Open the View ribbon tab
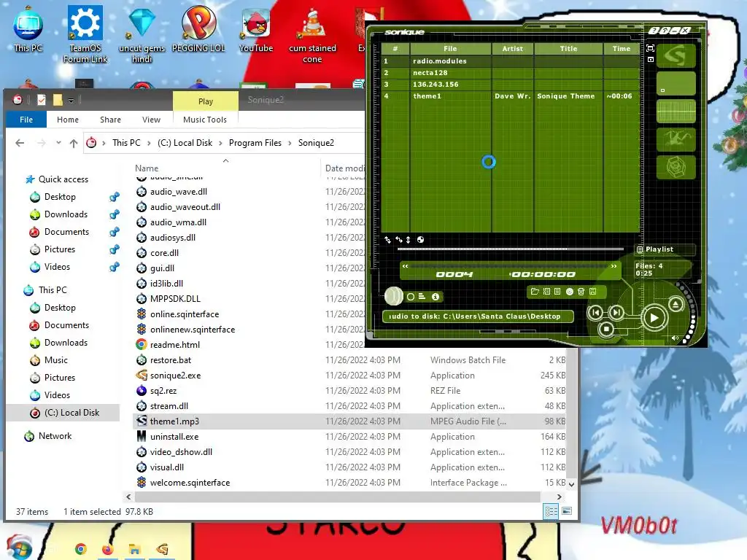The image size is (747, 560). (x=151, y=120)
